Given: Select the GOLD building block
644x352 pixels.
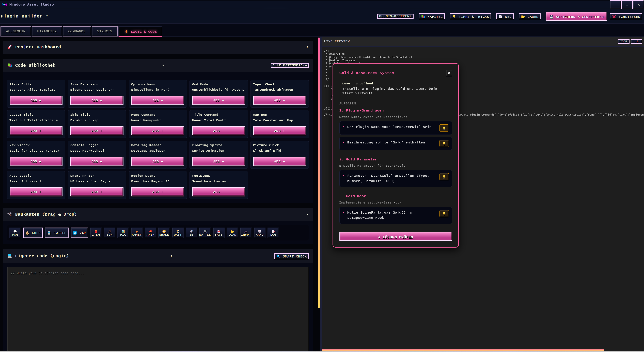Looking at the screenshot, I should (33, 233).
